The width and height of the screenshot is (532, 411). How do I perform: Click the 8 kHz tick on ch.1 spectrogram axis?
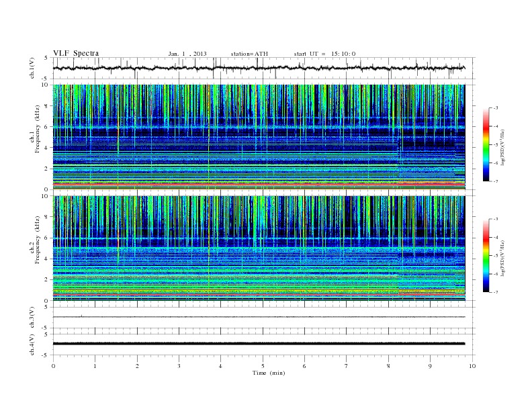point(47,106)
